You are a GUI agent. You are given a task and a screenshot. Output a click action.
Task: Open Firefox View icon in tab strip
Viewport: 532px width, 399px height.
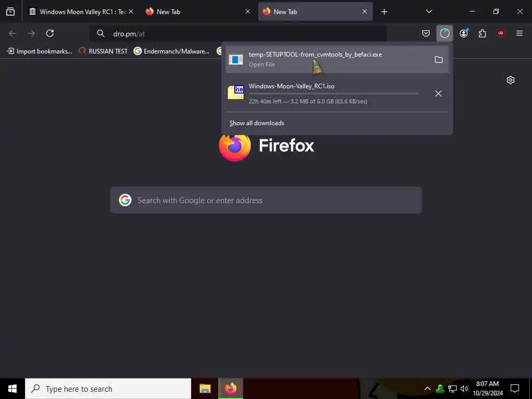(10, 11)
